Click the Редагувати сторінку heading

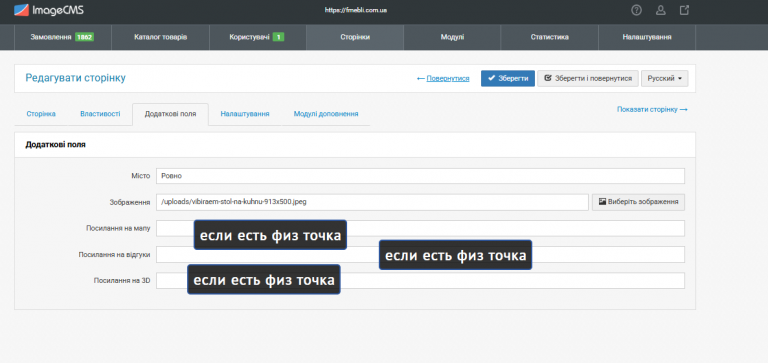coord(75,78)
